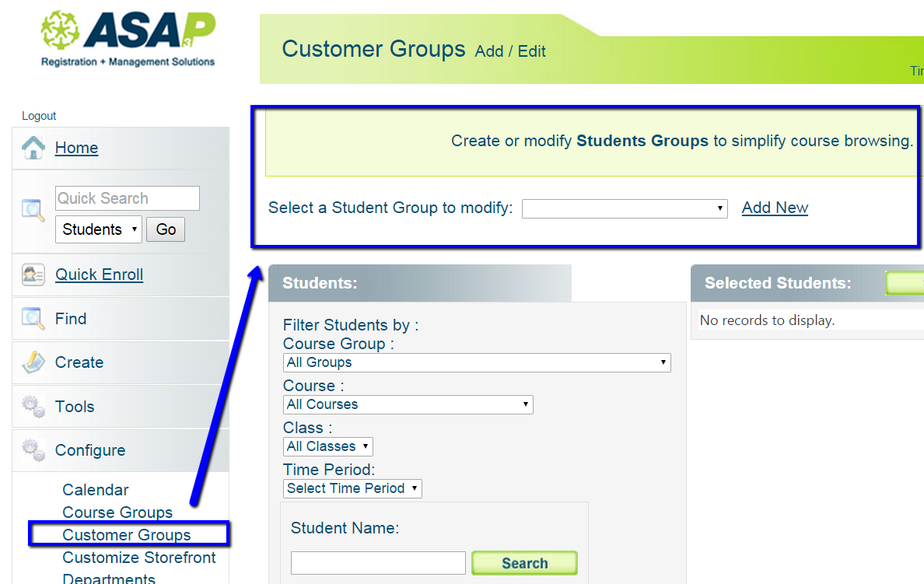Open Course Groups in Configure menu
The width and height of the screenshot is (924, 584).
117,512
